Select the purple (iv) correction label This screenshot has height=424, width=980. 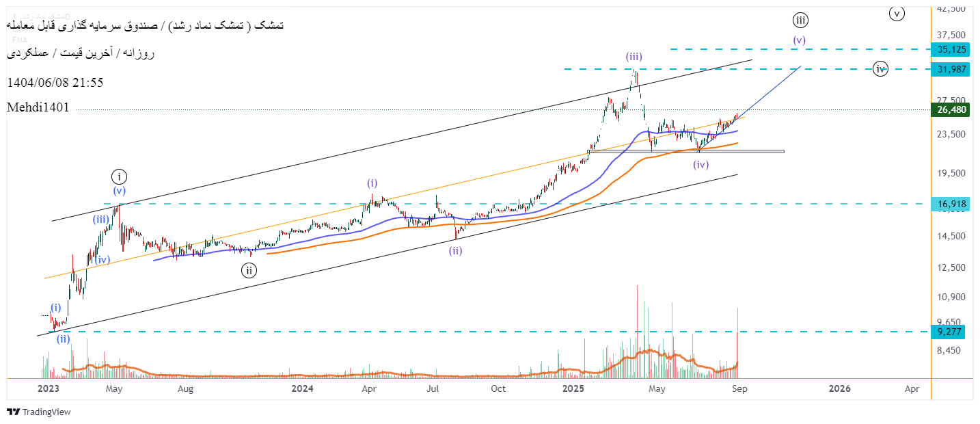[700, 164]
